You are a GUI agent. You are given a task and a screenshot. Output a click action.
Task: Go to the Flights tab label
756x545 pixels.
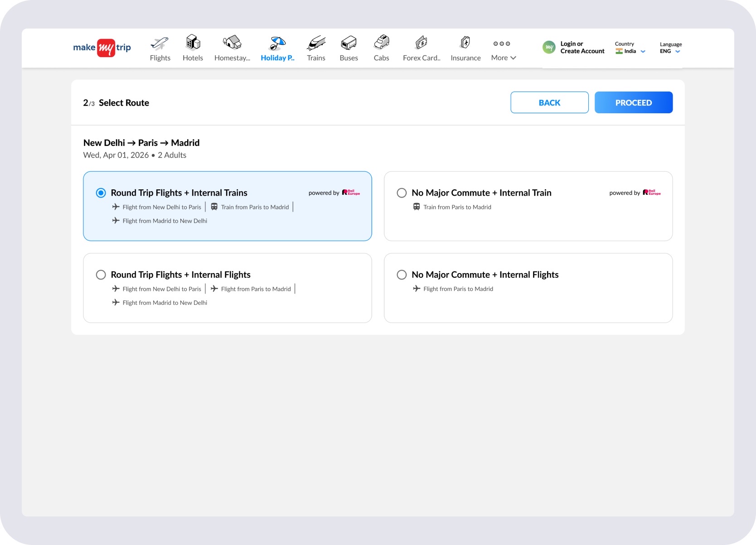point(160,58)
